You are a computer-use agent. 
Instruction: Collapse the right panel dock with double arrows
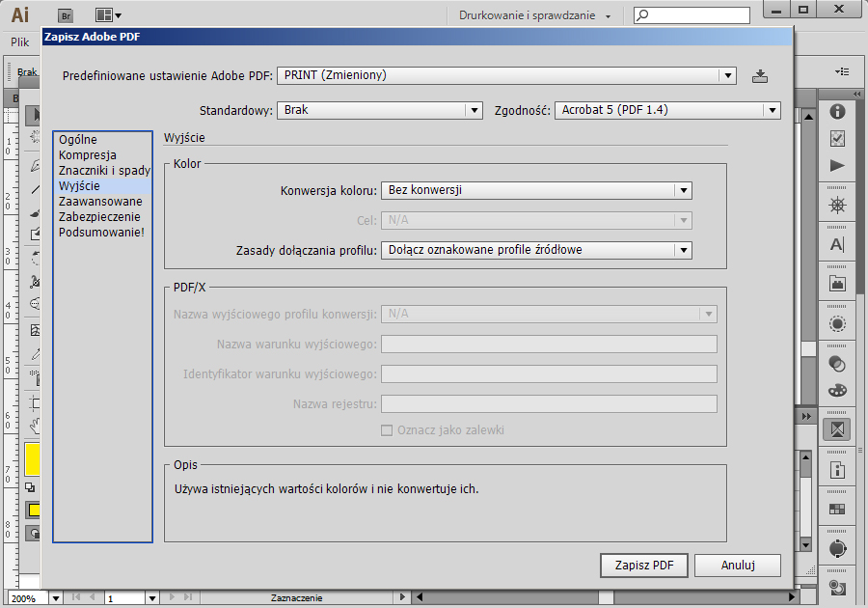pyautogui.click(x=857, y=95)
